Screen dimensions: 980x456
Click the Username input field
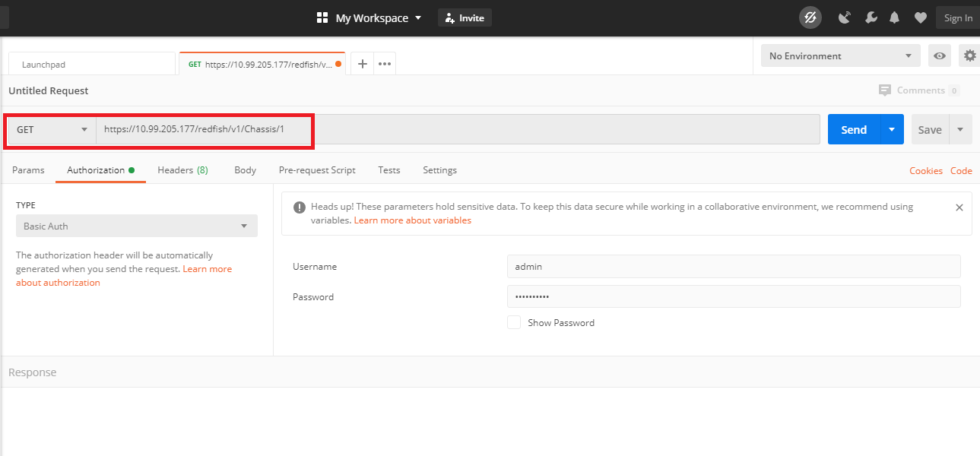point(734,266)
